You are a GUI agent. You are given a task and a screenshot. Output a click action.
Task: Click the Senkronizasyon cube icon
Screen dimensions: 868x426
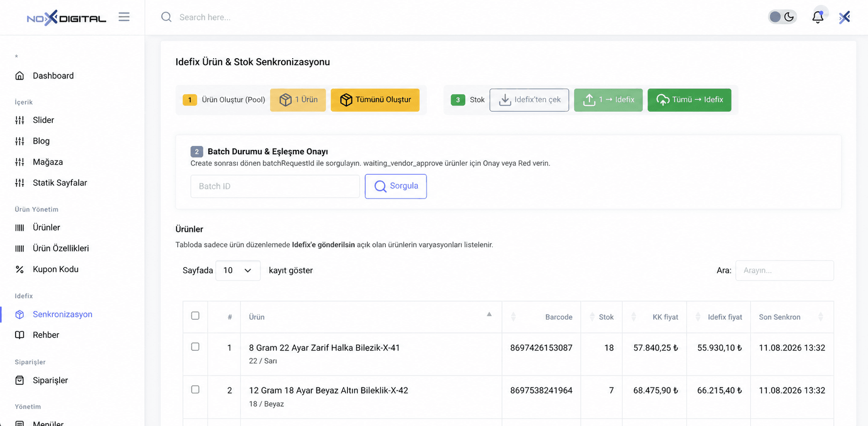[x=19, y=314]
